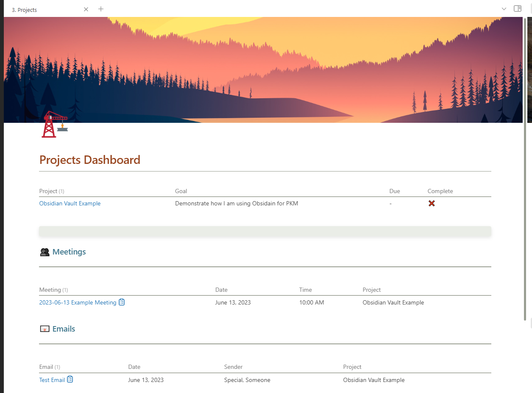
Task: Open the 2023-06-13 Example Meeting link
Action: point(78,302)
